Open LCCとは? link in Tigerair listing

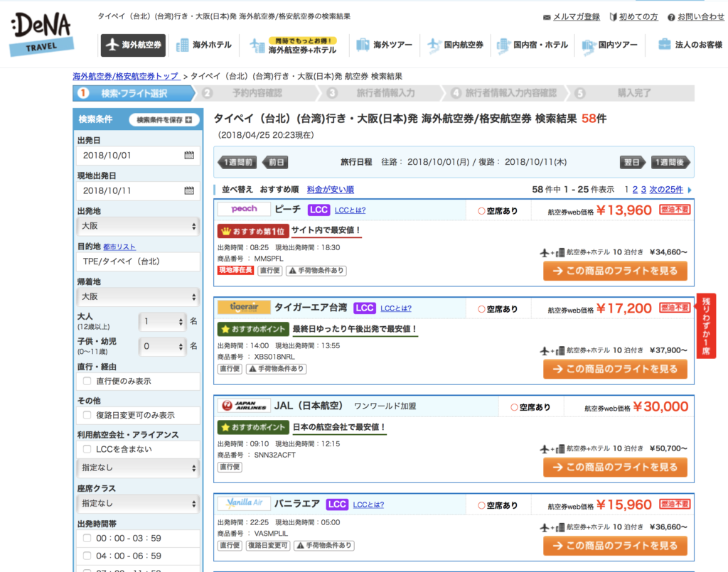tap(396, 308)
